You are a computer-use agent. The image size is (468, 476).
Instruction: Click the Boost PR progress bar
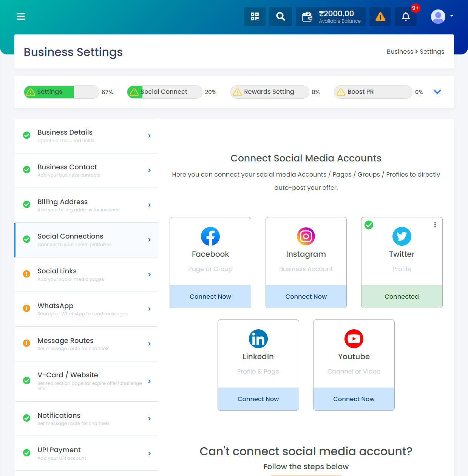(x=373, y=92)
